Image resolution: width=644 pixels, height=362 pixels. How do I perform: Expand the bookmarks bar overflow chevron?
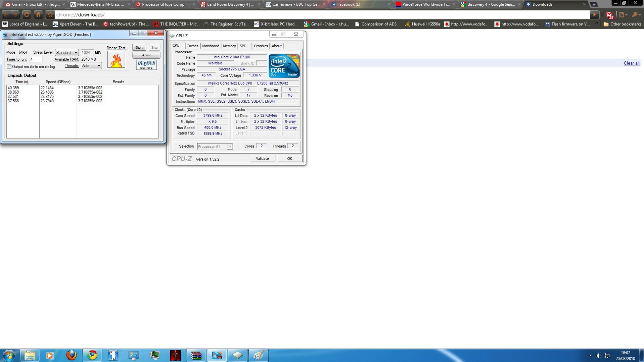(596, 24)
